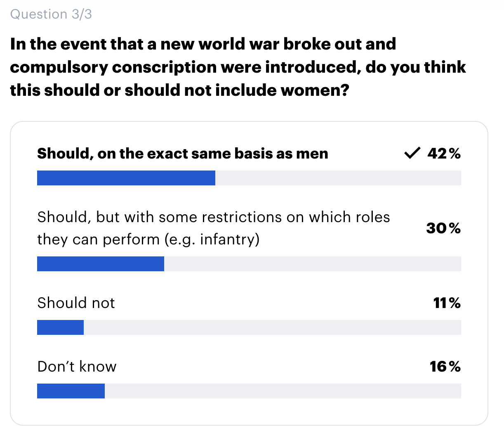
Task: Click the 'Question 3/3' indicator
Action: (x=51, y=14)
